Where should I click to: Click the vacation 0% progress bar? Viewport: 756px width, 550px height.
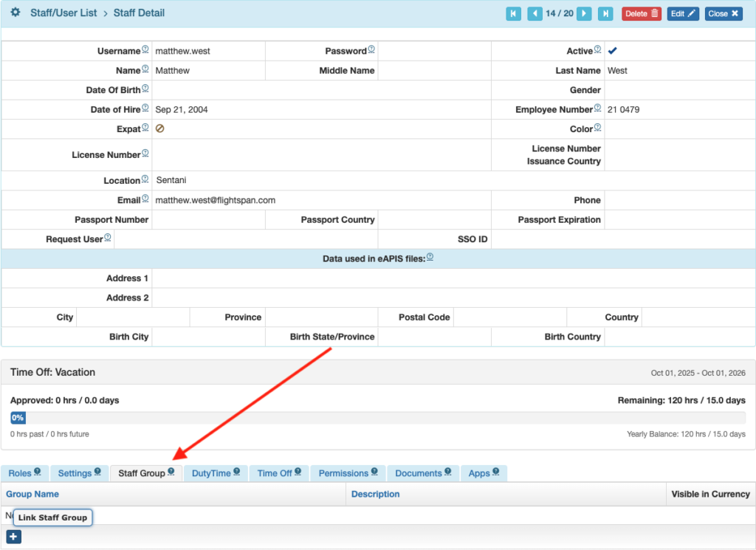(18, 418)
